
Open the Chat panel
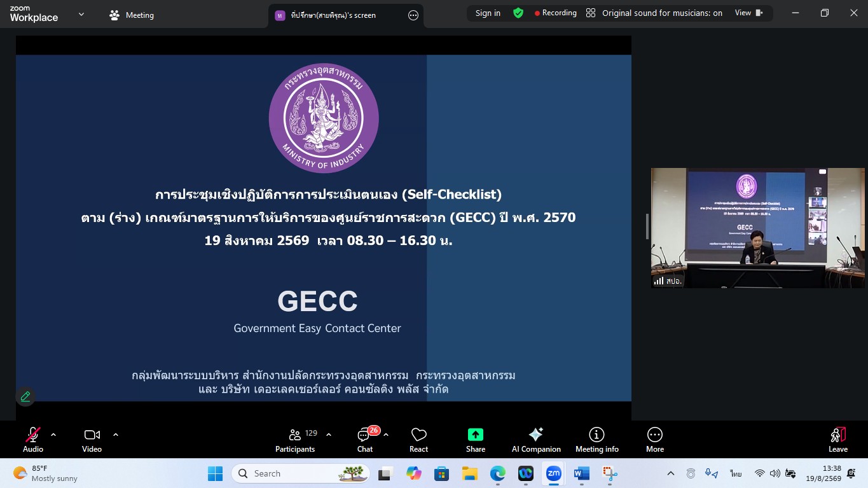365,440
